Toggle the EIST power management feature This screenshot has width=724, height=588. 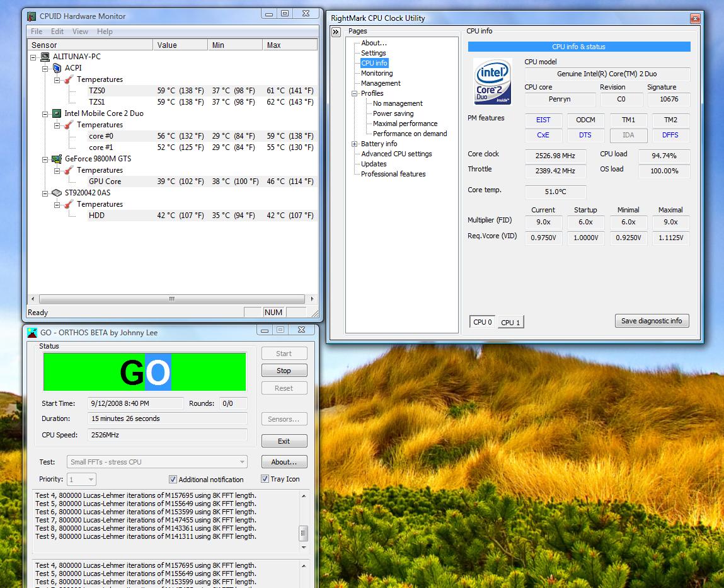tap(543, 120)
